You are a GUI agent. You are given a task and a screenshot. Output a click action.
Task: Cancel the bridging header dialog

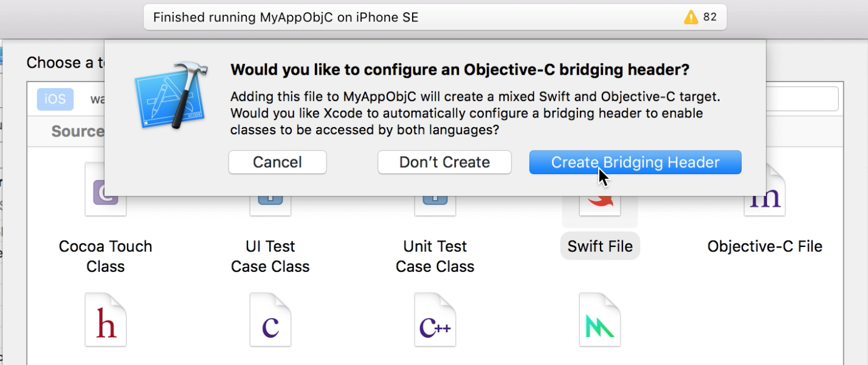277,162
